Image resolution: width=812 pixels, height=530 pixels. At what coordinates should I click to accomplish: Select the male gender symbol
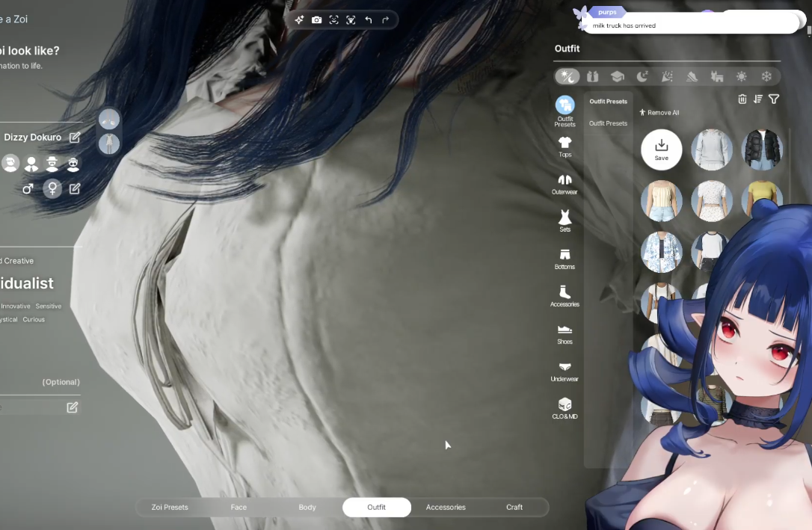click(28, 189)
